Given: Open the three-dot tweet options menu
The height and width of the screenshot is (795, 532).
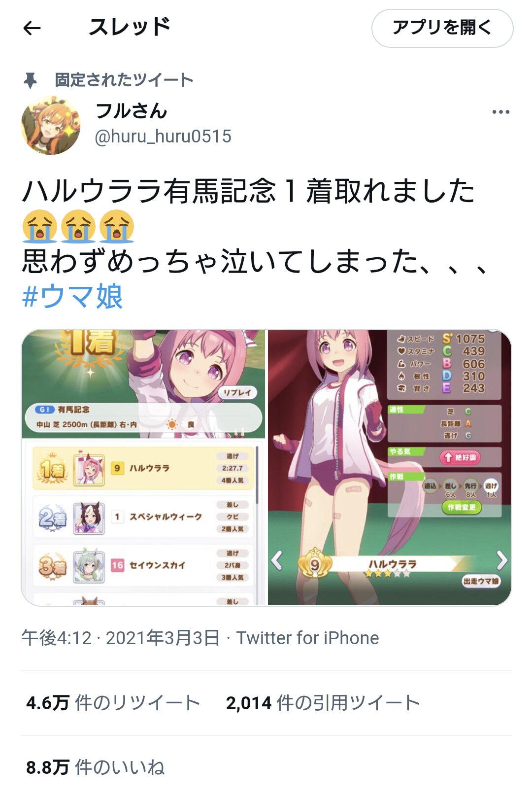Looking at the screenshot, I should click(x=500, y=112).
